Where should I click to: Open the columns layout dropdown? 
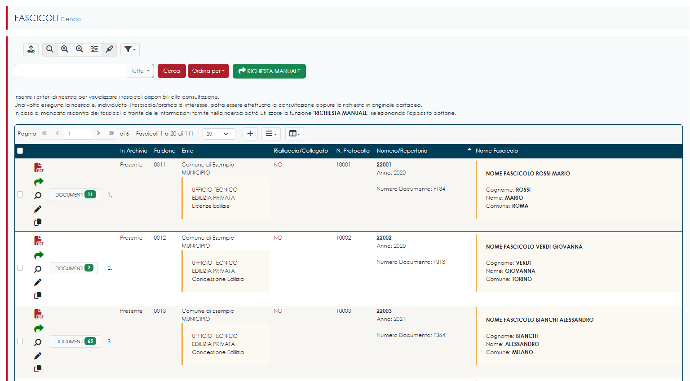pos(294,134)
